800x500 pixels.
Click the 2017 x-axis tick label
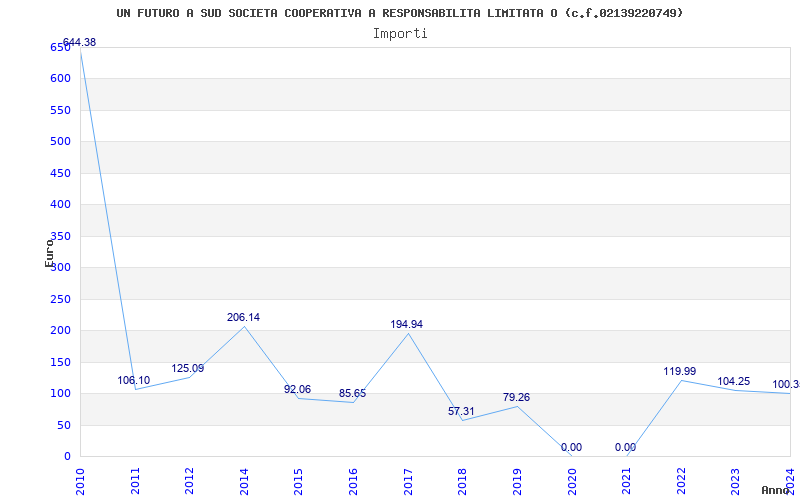[408, 481]
